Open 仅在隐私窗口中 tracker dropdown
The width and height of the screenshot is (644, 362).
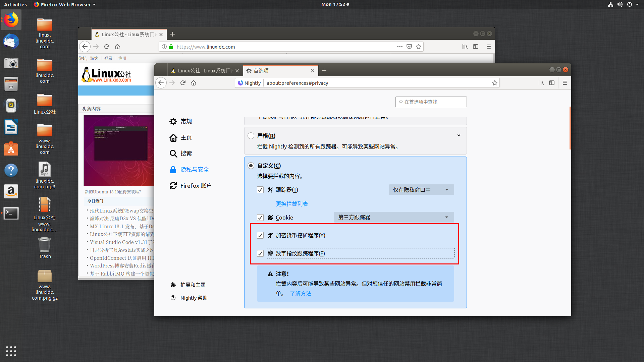tap(421, 190)
